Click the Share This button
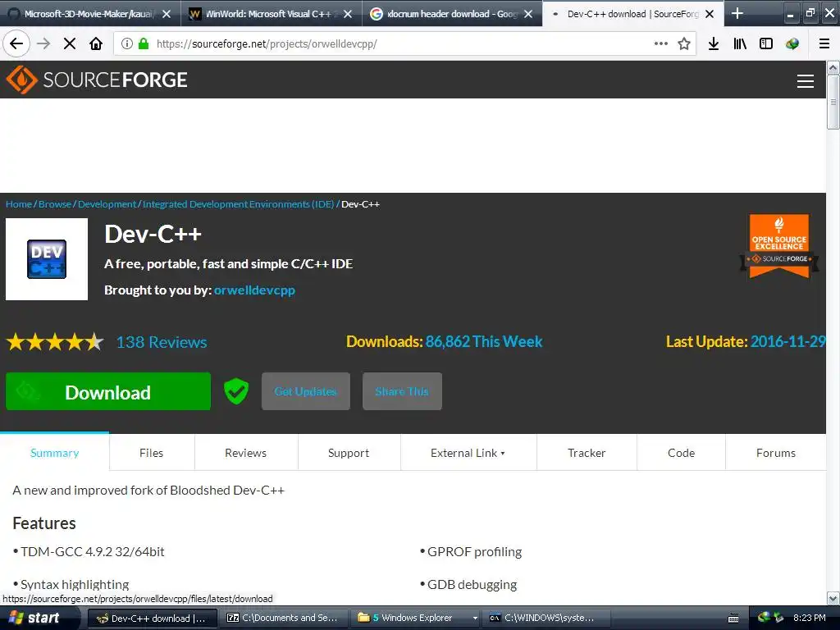The height and width of the screenshot is (630, 840). pyautogui.click(x=402, y=391)
